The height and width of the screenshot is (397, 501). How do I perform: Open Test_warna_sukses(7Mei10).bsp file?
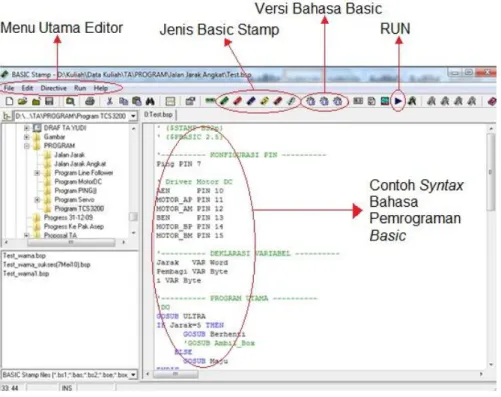(47, 265)
